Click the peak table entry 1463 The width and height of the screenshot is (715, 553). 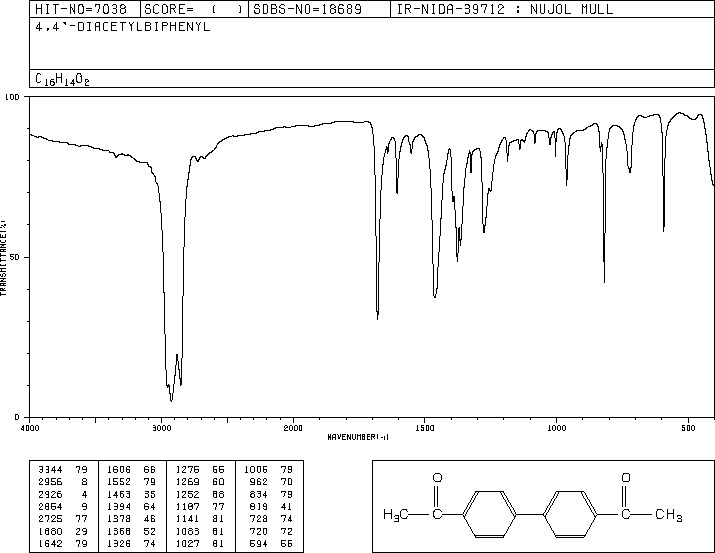click(119, 494)
